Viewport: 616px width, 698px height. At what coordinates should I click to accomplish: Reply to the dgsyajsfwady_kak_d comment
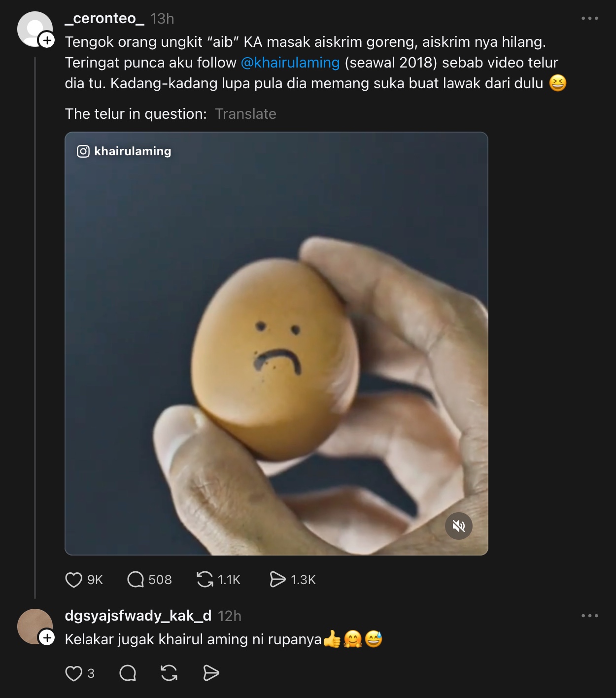[x=128, y=673]
